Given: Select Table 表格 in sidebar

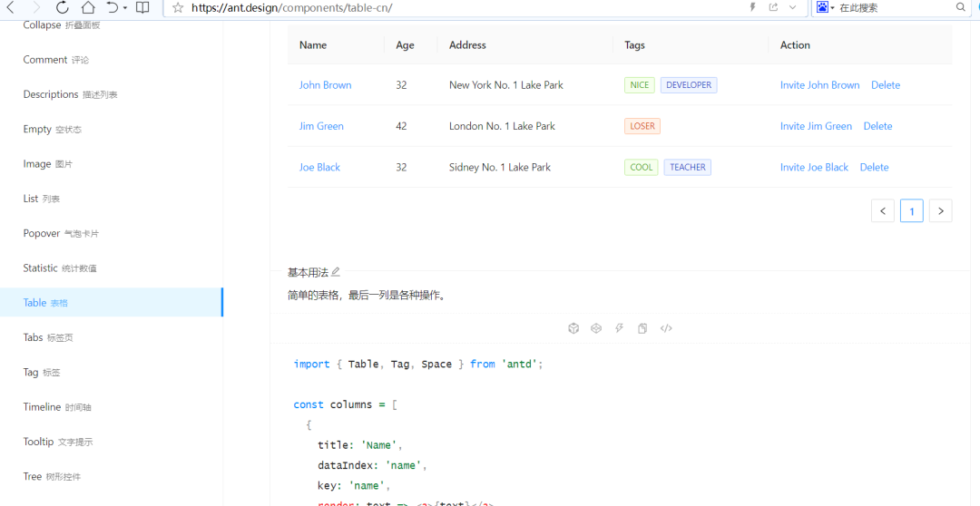Looking at the screenshot, I should [x=112, y=302].
